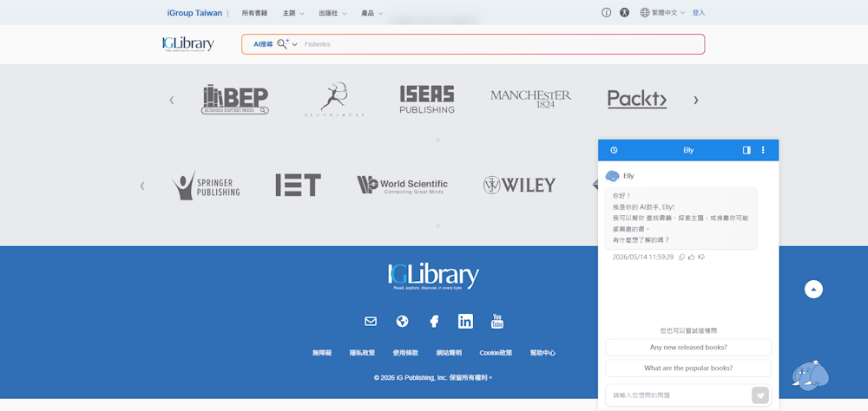Click the IGLibrary logo in header
Viewport: 868px width, 411px height.
(188, 44)
